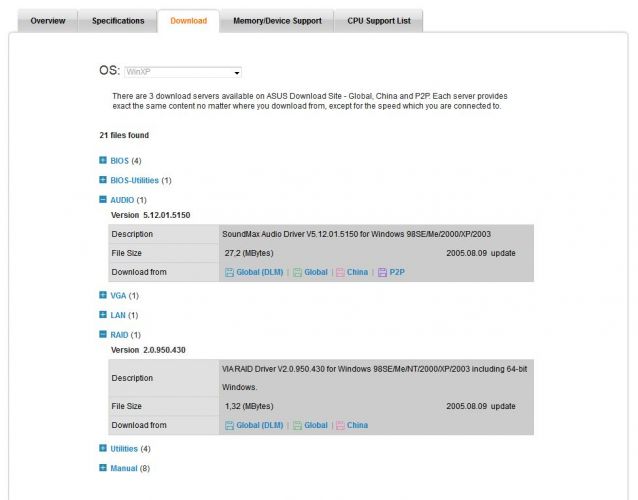Click purple P2P disk icon for SoundMax driver
638x500 pixels.
(382, 273)
